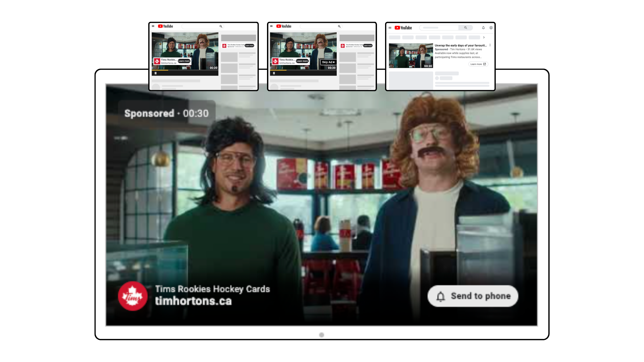Click search icon in the mockup with Skip Ad
This screenshot has height=362, width=644.
point(339,26)
